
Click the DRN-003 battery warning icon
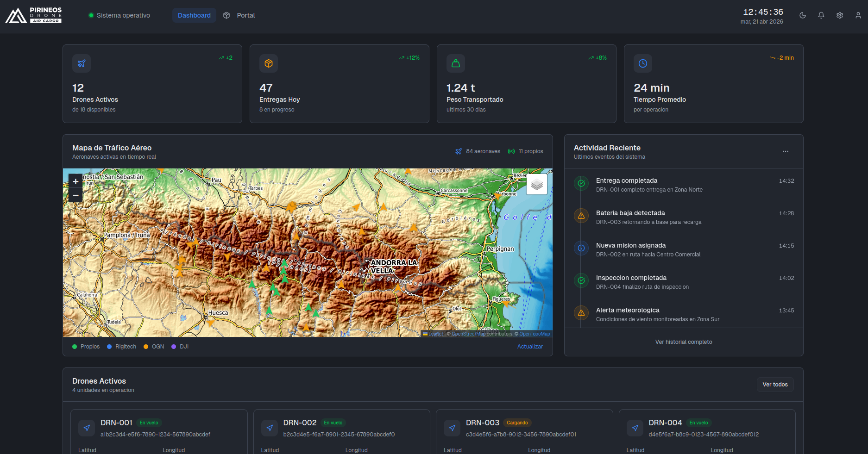pos(581,216)
